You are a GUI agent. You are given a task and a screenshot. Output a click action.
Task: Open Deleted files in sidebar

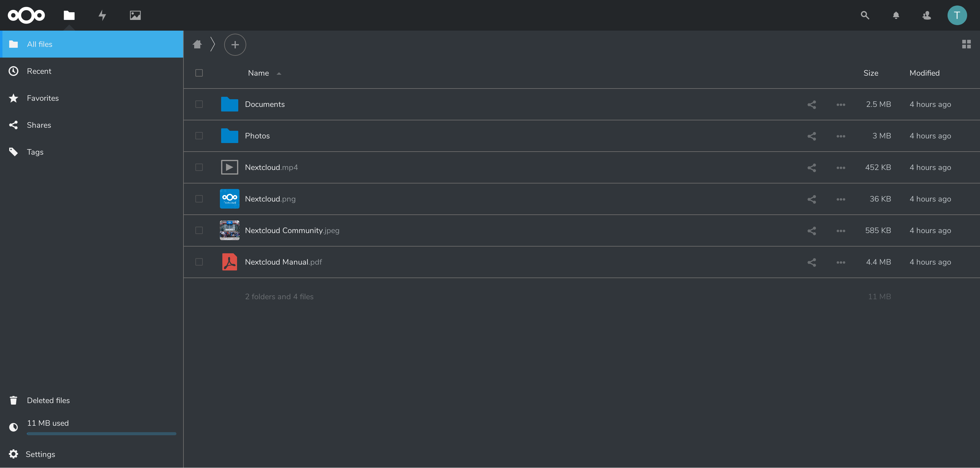pos(48,400)
